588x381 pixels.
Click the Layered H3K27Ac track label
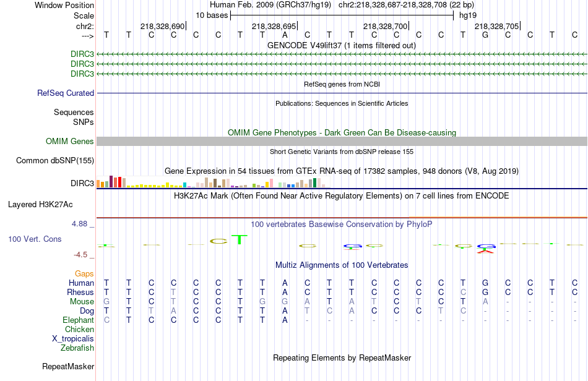pos(40,205)
